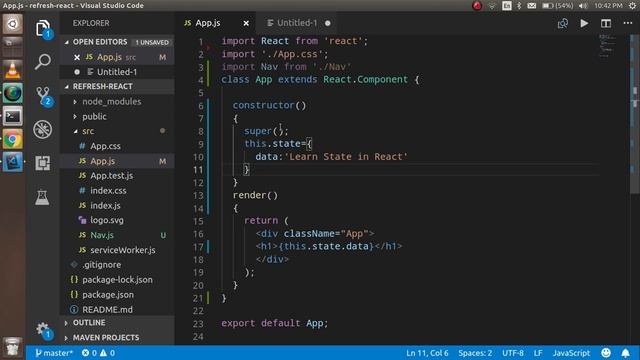
Task: Open Terminal from the Ubuntu dock
Action: point(13,116)
